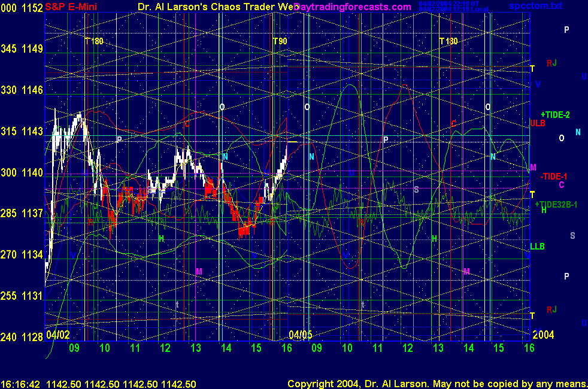Image resolution: width=588 pixels, height=389 pixels.
Task: Click the '270 1134' price axis label
Action: [x=22, y=255]
